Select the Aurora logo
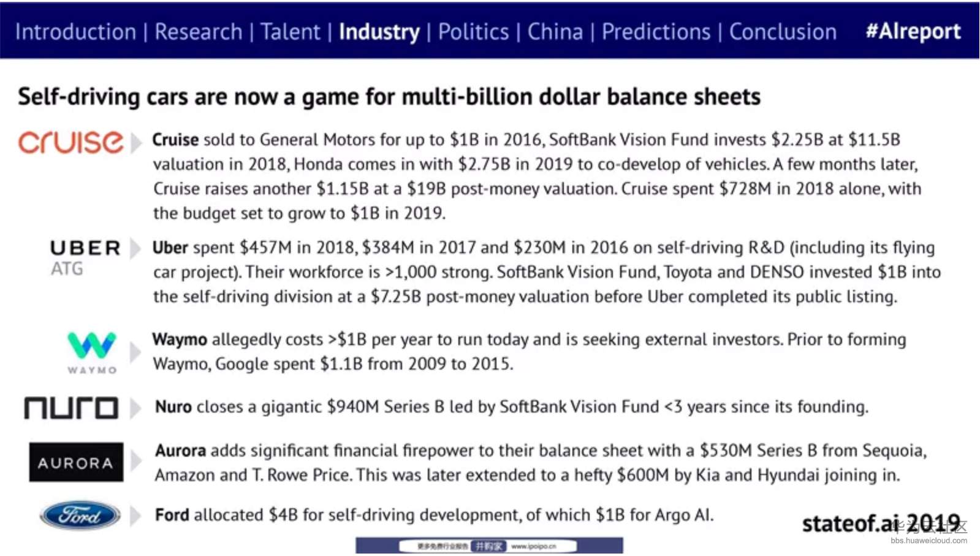 pyautogui.click(x=76, y=462)
